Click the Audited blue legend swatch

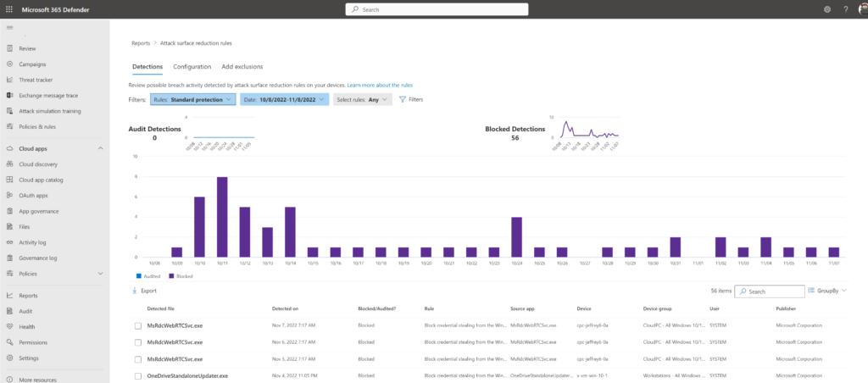[x=138, y=275]
